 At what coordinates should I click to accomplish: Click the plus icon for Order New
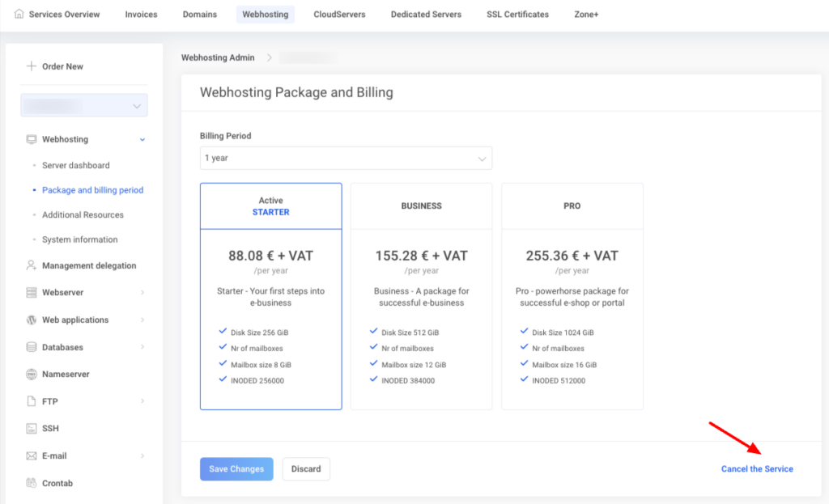32,66
